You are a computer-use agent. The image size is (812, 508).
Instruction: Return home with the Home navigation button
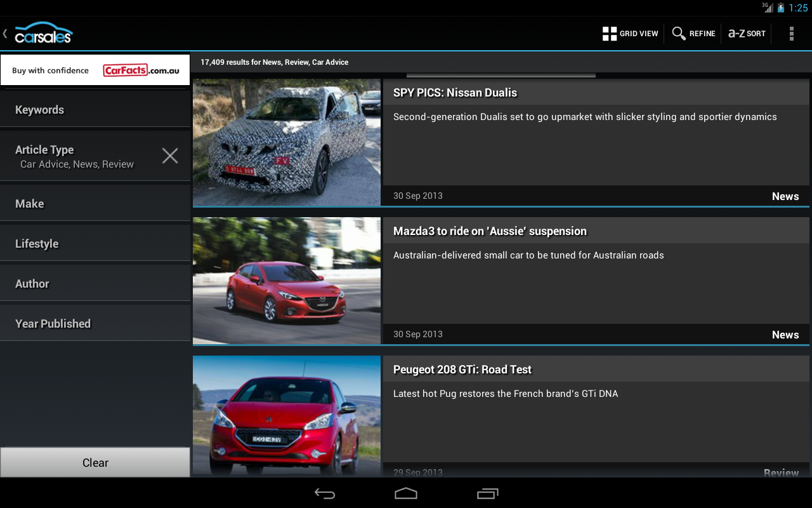(405, 493)
